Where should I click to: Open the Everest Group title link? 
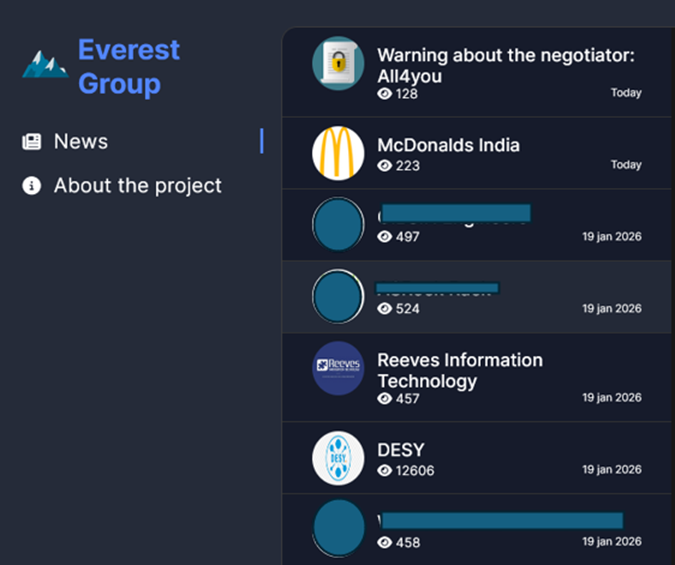(129, 67)
